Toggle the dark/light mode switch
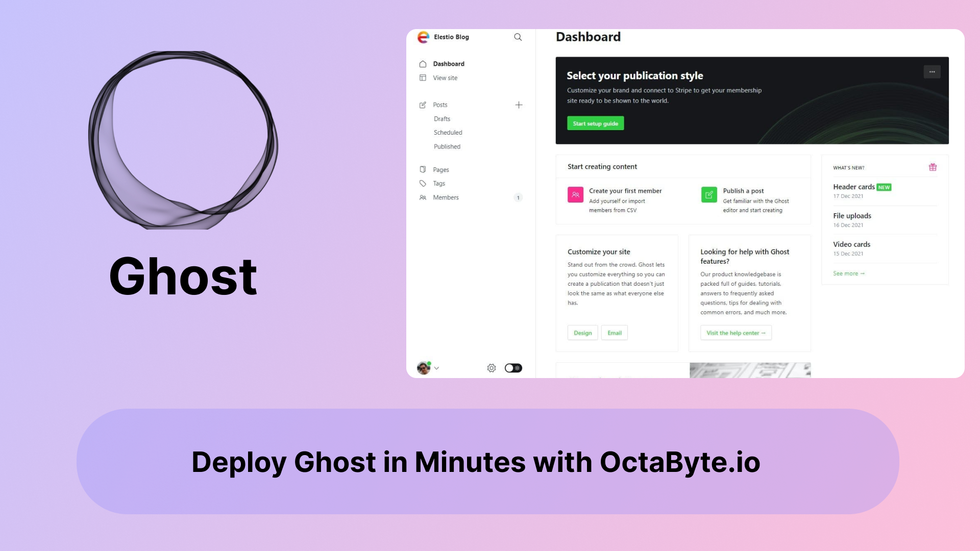This screenshot has width=980, height=551. click(512, 367)
